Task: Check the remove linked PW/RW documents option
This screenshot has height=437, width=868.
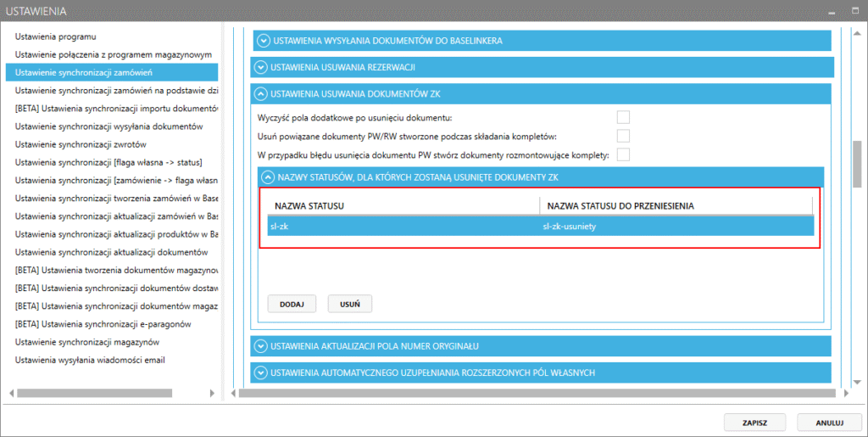Action: pos(623,136)
